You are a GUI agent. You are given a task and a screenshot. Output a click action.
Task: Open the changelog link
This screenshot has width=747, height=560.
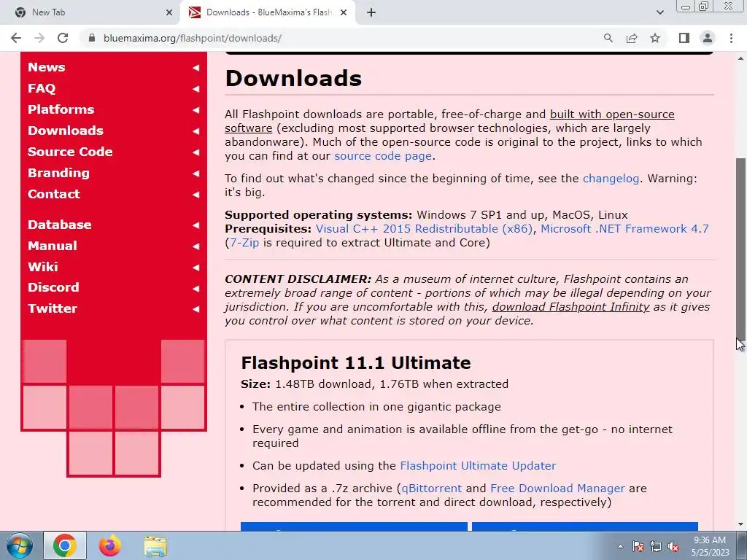(x=611, y=179)
